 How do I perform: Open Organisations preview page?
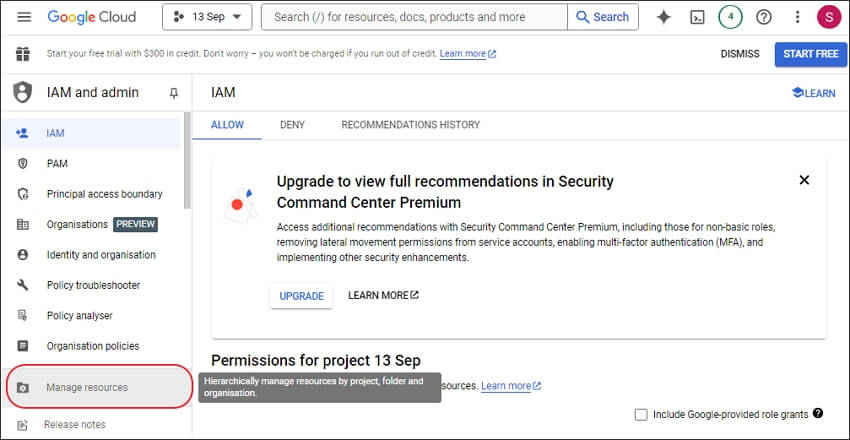(78, 224)
